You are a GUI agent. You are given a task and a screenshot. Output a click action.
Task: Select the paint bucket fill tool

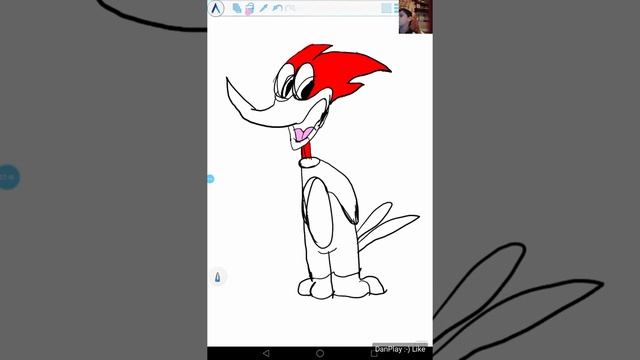249,9
